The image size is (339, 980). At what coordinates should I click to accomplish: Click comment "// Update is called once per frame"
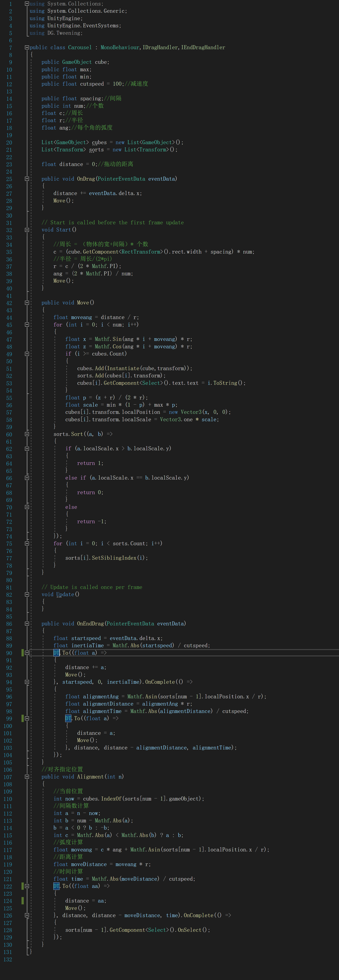point(92,587)
